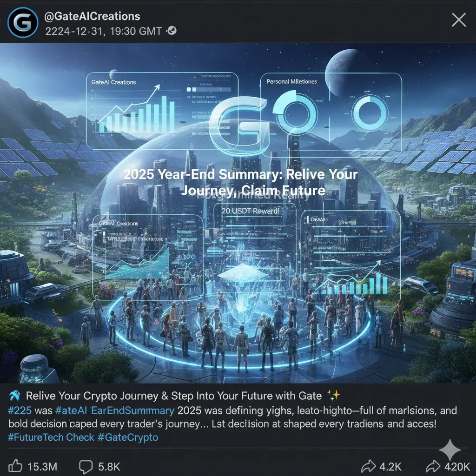
Task: Close the post with the X
Action: pos(459,20)
